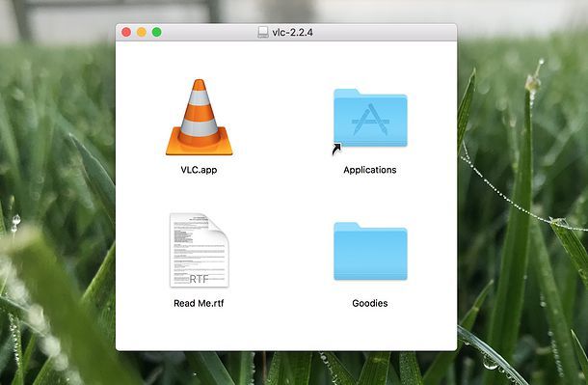Click the "Read Me.rtf" file name label
This screenshot has height=385, width=588.
click(199, 303)
